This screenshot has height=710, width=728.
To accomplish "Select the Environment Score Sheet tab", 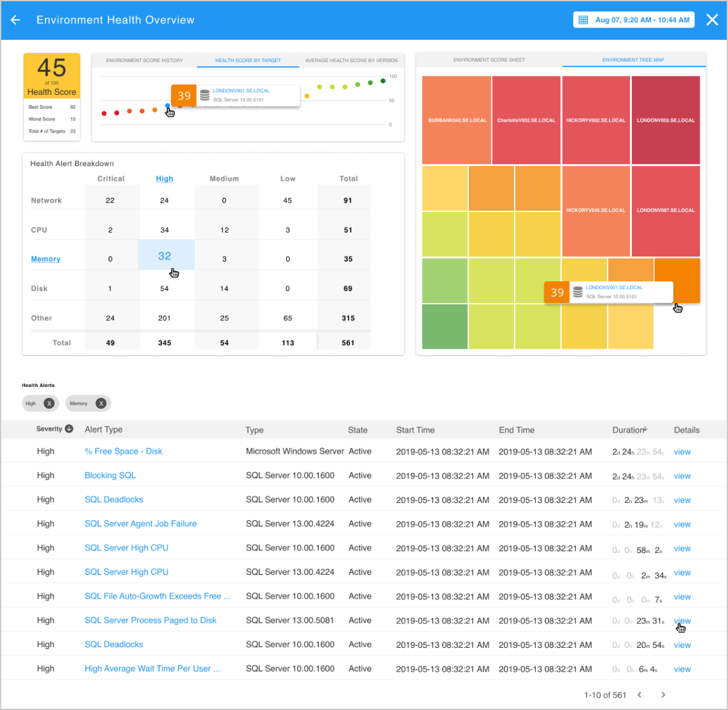I will (489, 60).
